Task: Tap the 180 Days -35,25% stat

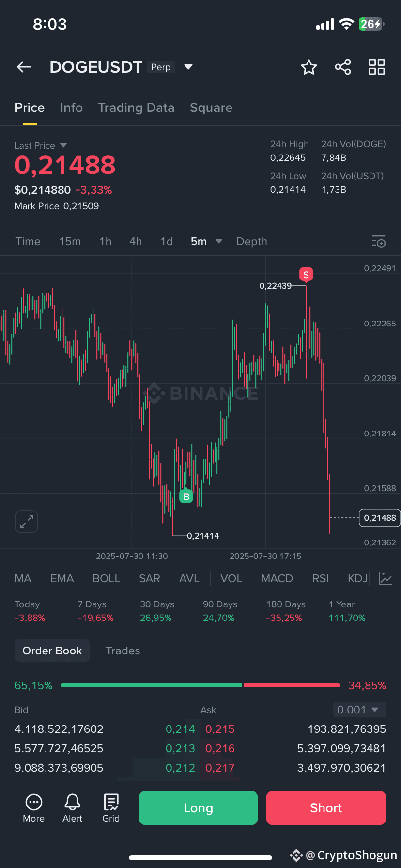Action: pos(286,611)
